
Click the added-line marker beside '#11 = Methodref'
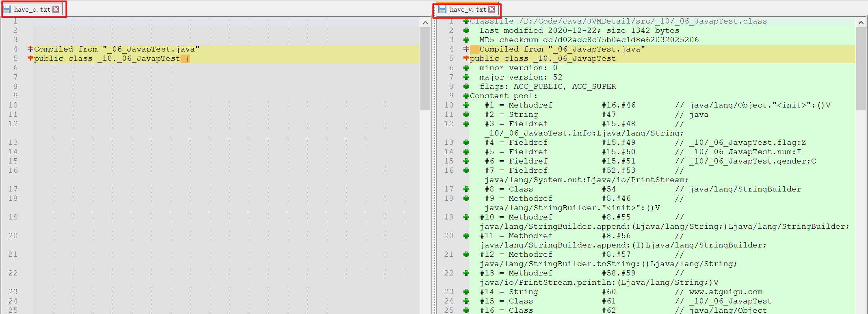point(466,236)
